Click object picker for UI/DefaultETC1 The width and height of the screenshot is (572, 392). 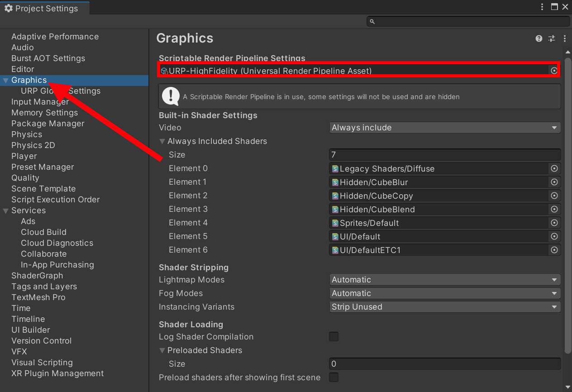(554, 250)
